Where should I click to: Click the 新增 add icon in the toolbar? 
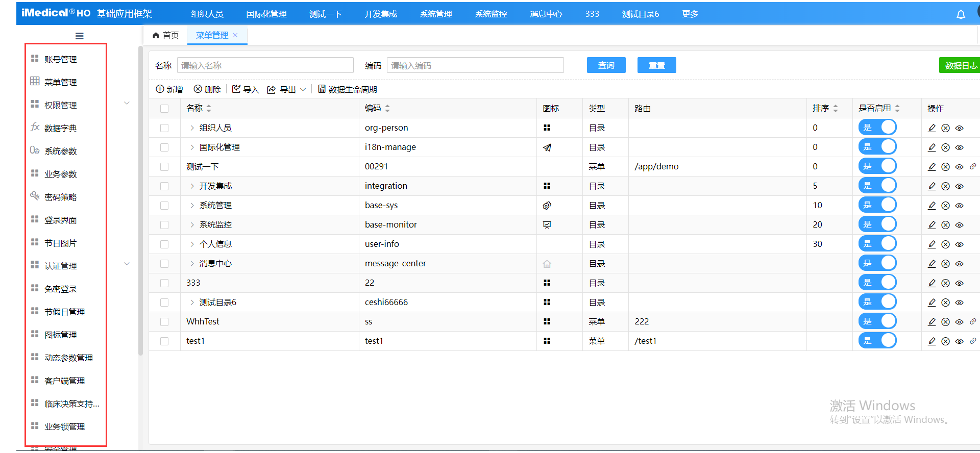160,89
